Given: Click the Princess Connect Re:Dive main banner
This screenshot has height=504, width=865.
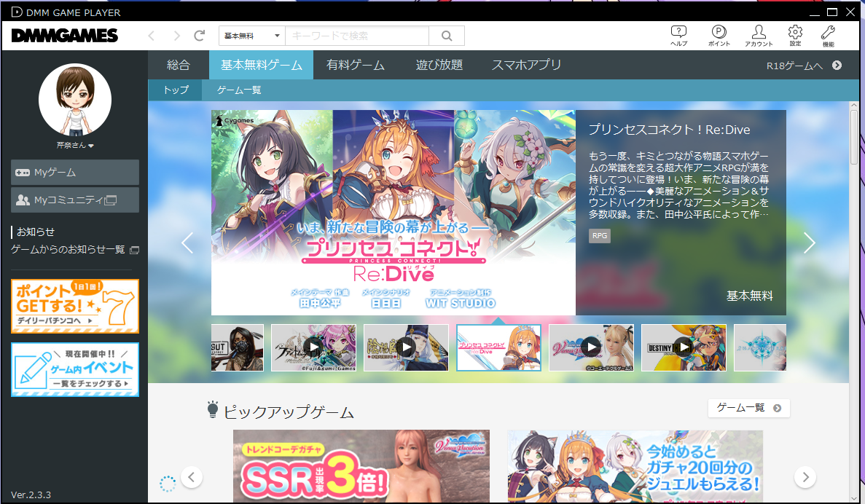Looking at the screenshot, I should (x=394, y=213).
